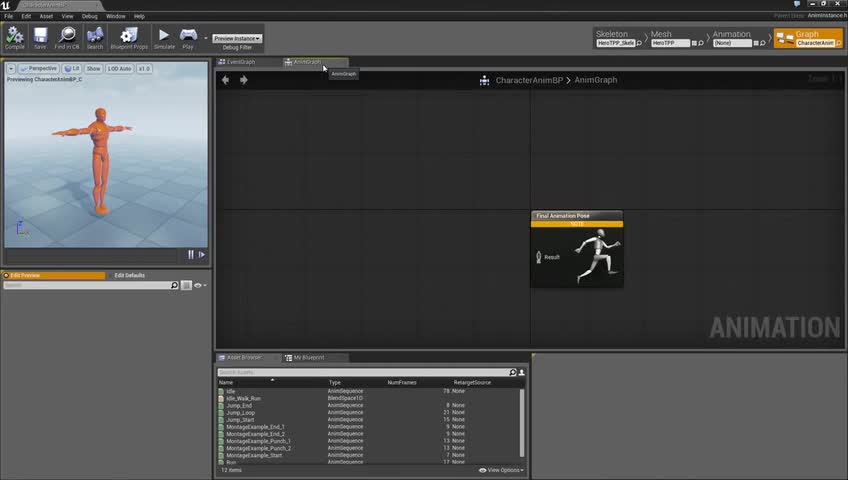
Task: Open the Animation asset picker grid icon
Action: pyautogui.click(x=756, y=43)
